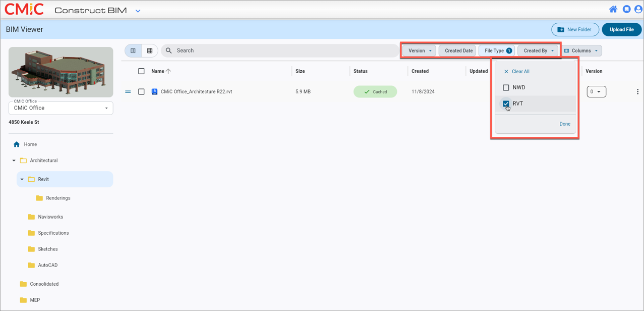
Task: Collapse the Architectural folder tree arrow
Action: click(14, 161)
